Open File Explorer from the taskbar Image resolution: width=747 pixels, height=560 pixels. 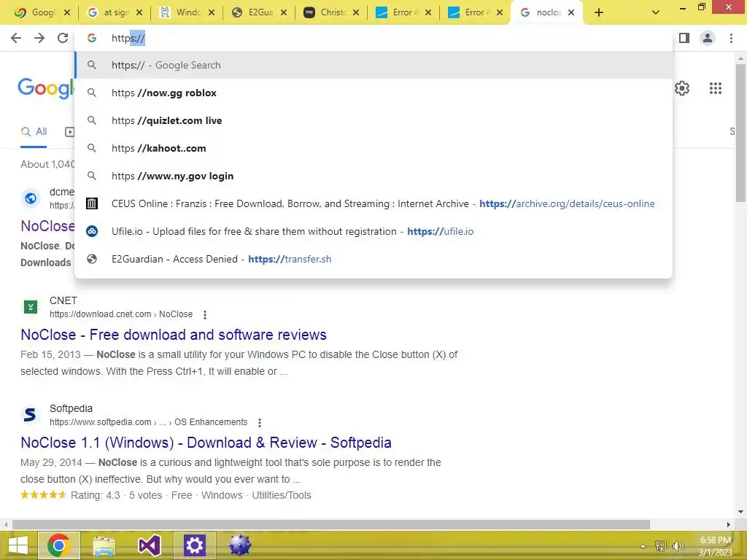click(104, 545)
